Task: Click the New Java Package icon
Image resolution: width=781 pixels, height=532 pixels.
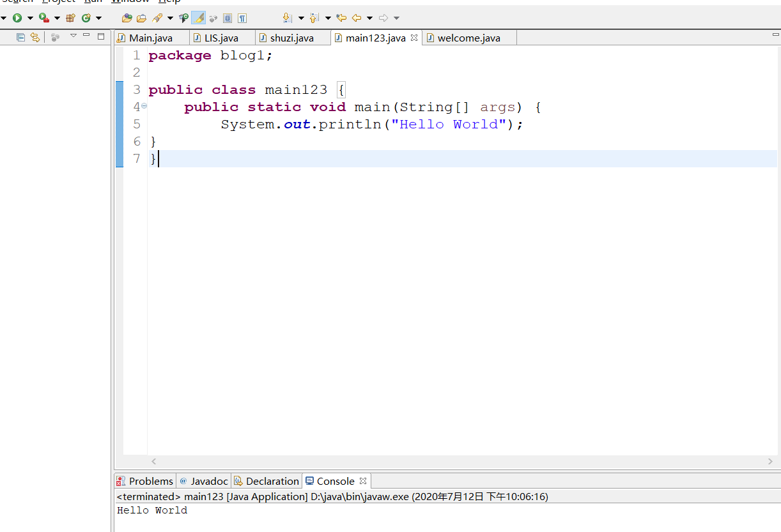Action: click(71, 18)
